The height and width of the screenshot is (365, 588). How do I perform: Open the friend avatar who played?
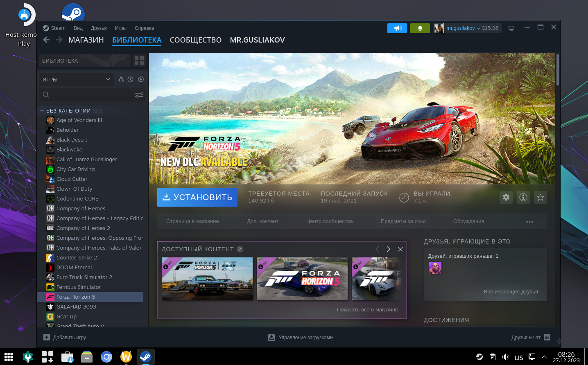pyautogui.click(x=435, y=268)
